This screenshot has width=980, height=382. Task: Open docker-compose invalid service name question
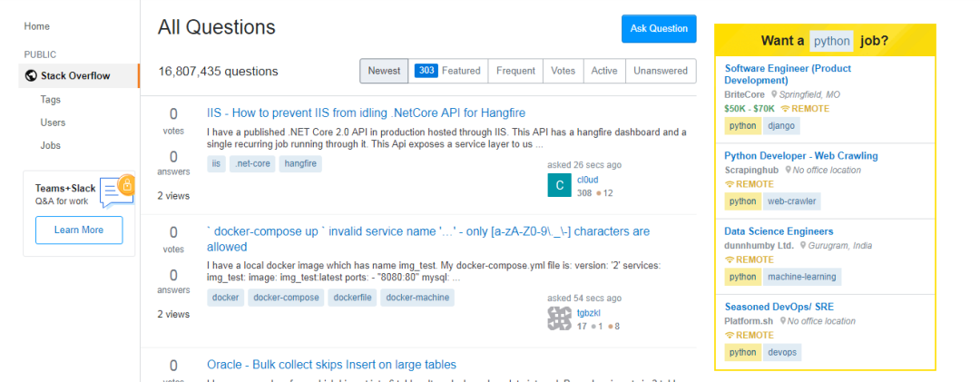tap(428, 239)
